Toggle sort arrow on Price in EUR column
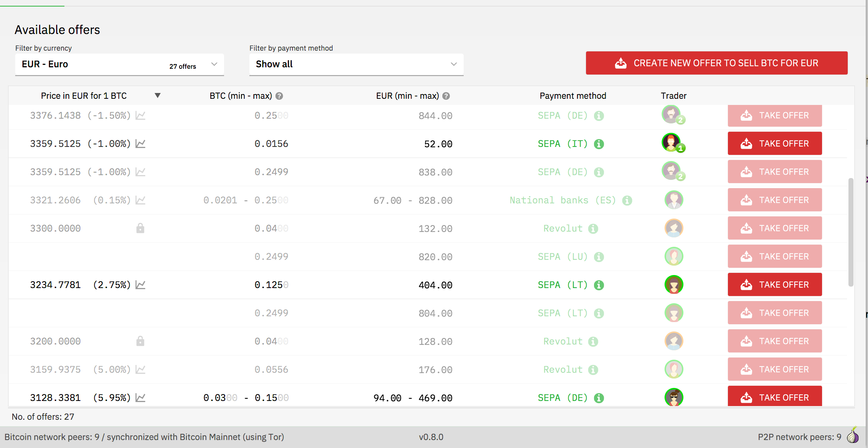 [x=157, y=96]
